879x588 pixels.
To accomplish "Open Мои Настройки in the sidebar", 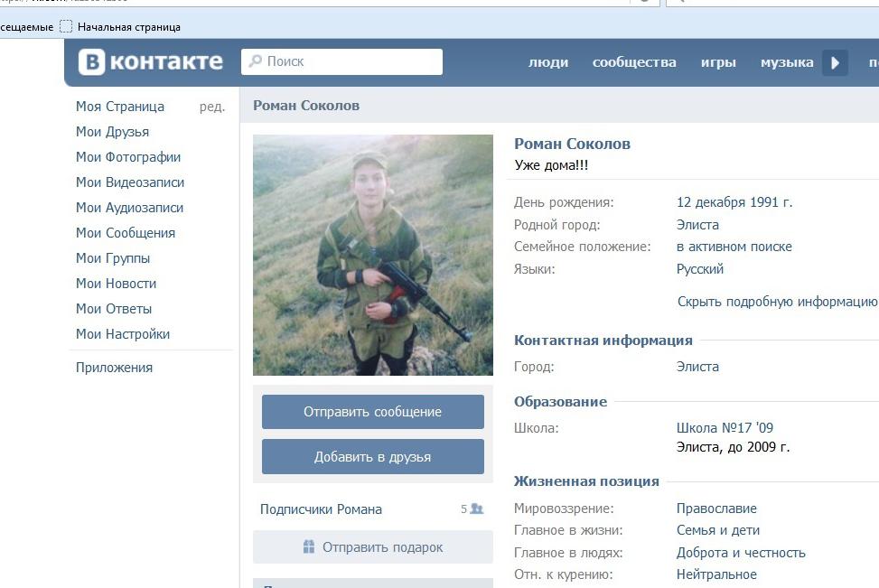I will point(123,333).
